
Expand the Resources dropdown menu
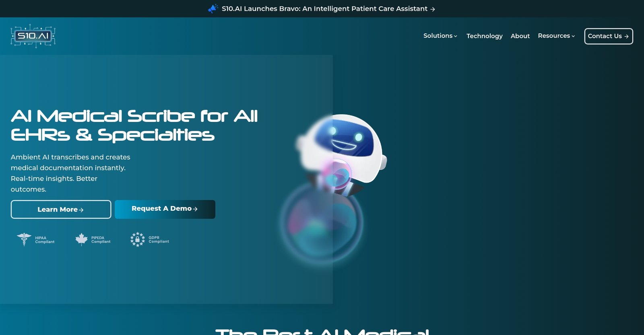coord(556,36)
